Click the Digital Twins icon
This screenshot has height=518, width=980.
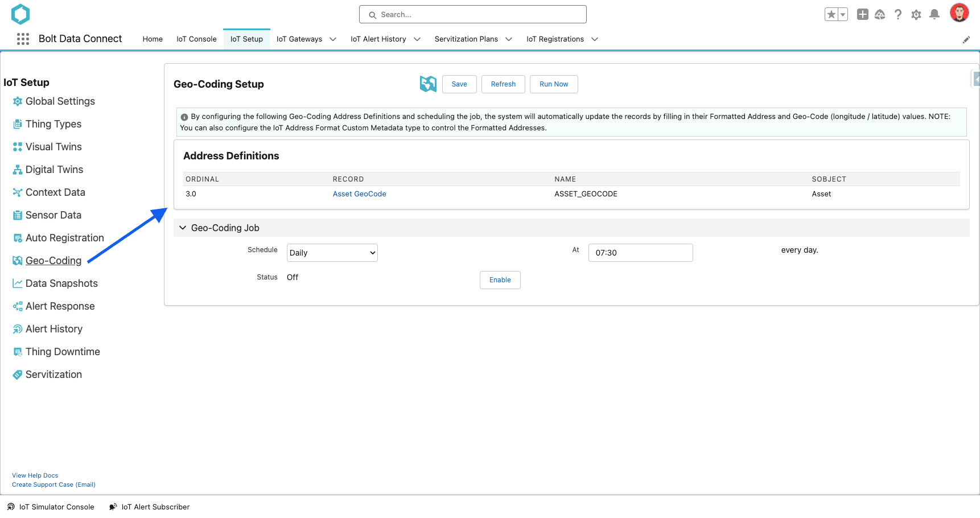pyautogui.click(x=18, y=170)
